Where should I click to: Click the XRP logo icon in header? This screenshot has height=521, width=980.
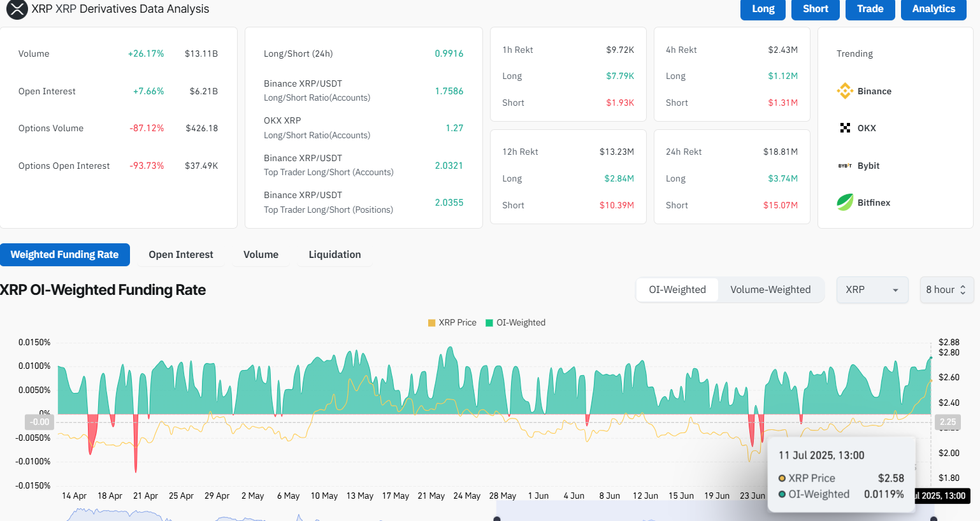[17, 9]
